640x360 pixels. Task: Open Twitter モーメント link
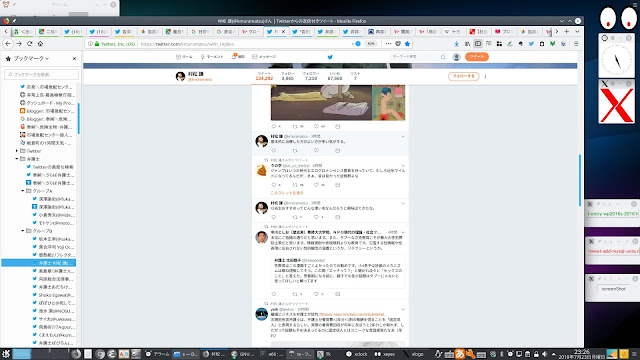pos(212,57)
